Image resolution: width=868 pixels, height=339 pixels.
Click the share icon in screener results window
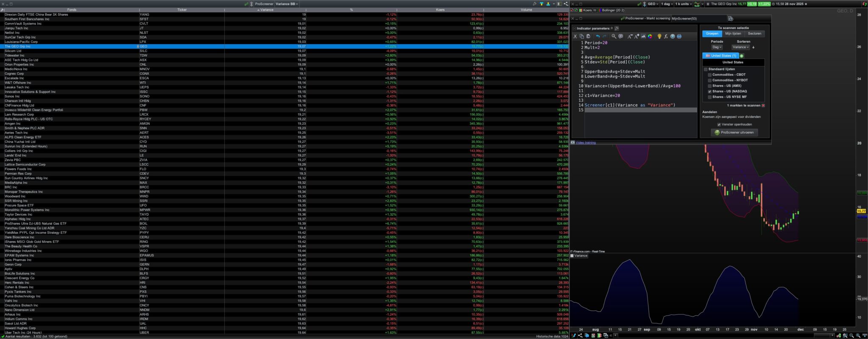point(565,4)
